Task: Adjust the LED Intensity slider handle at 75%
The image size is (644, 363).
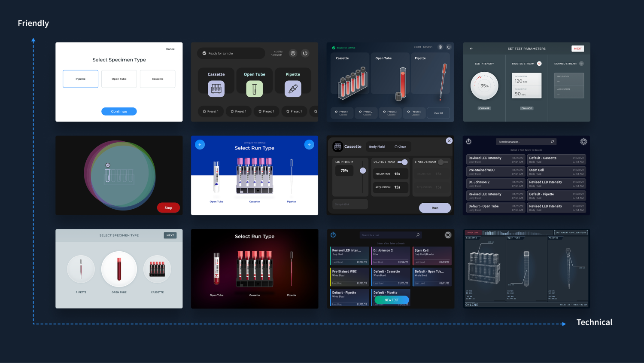Action: (x=363, y=171)
